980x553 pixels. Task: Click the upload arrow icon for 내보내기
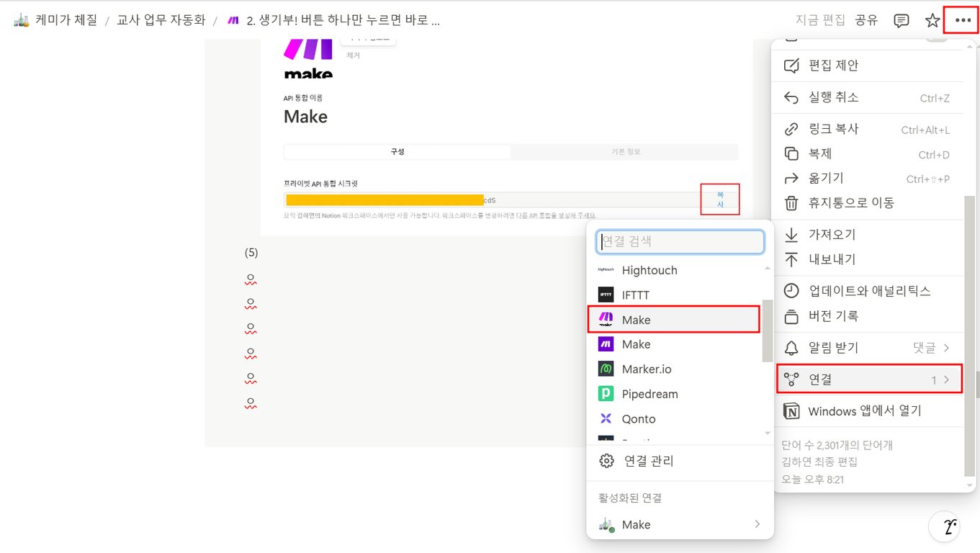(791, 259)
